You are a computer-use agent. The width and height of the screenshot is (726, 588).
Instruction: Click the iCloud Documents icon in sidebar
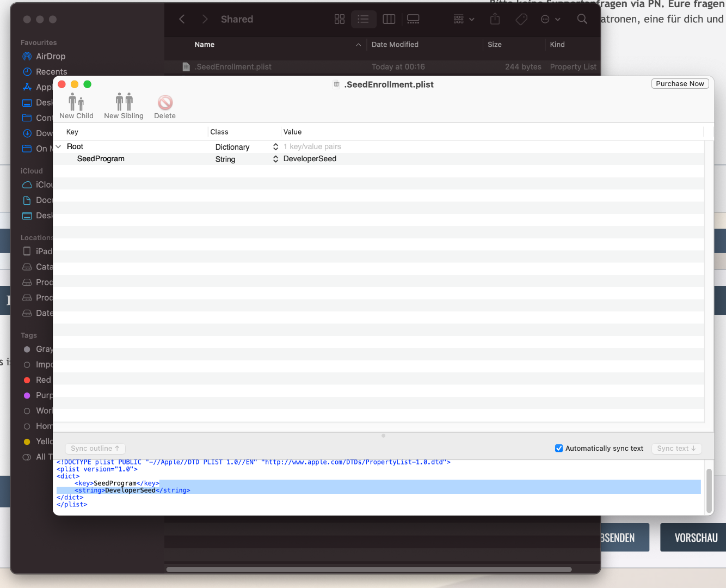tap(27, 200)
